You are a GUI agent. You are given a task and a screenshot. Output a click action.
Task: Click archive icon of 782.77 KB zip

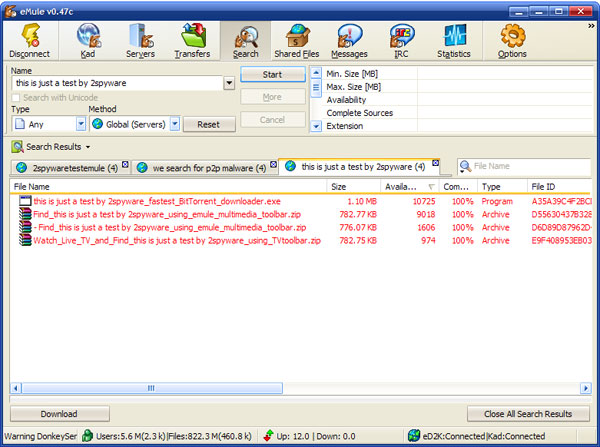[25, 214]
